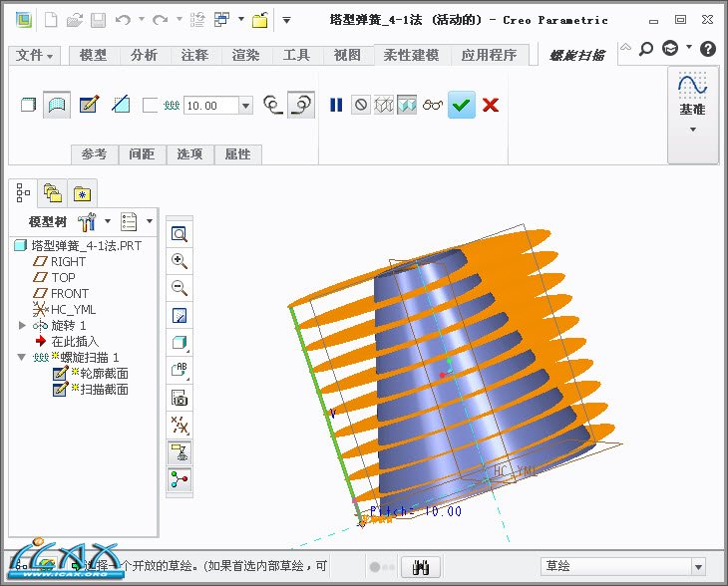Accept the feature with green checkmark
Viewport: 728px width, 586px height.
click(461, 105)
